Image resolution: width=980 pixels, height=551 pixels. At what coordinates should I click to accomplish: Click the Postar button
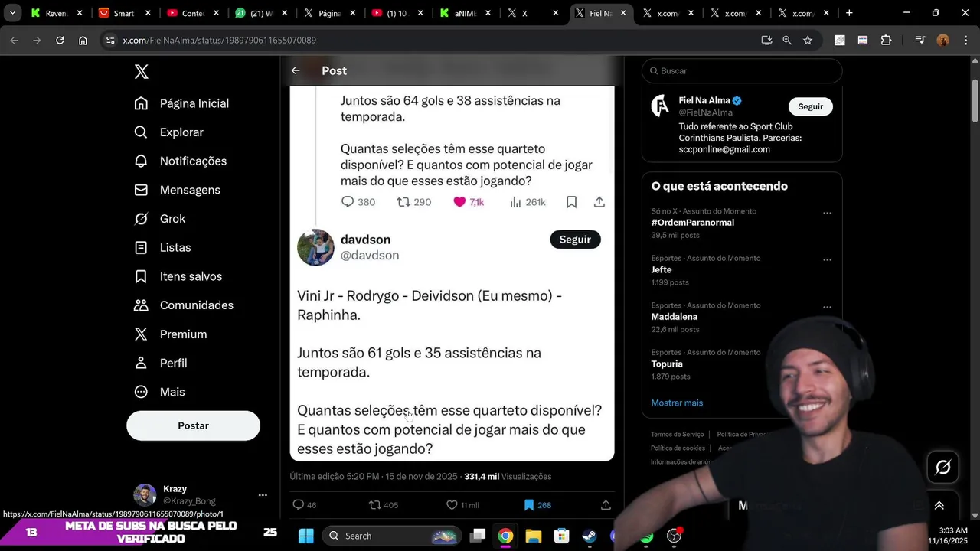coord(193,425)
